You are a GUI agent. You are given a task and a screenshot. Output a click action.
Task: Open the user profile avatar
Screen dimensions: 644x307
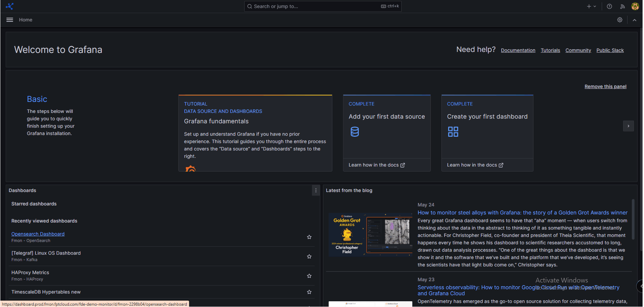[635, 6]
